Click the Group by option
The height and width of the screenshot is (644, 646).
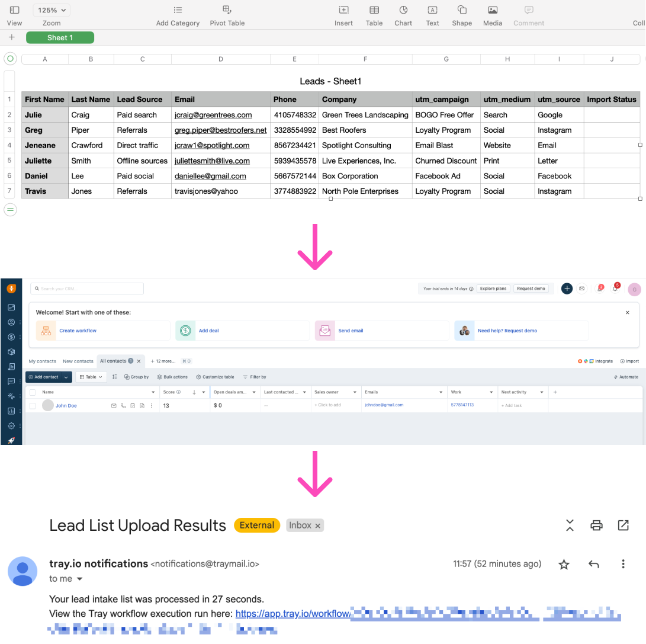pyautogui.click(x=136, y=377)
